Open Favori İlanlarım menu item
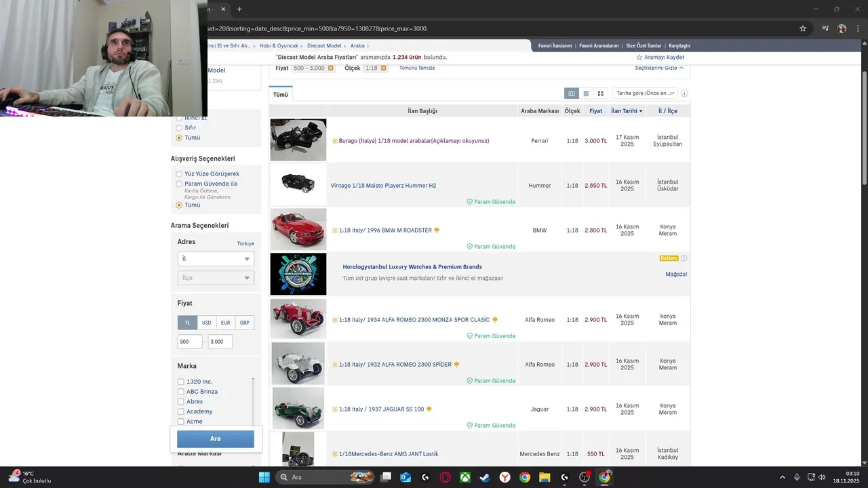Viewport: 868px width, 488px height. click(x=555, y=45)
